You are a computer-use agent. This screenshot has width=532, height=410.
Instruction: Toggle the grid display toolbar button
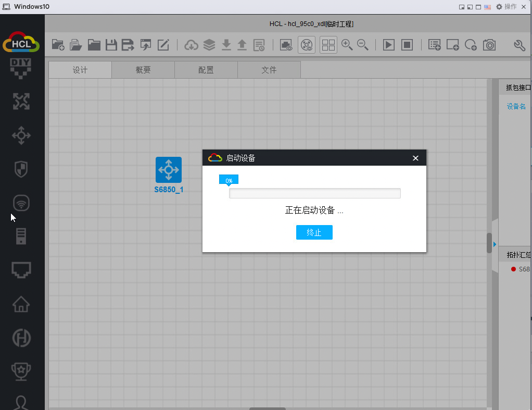328,45
